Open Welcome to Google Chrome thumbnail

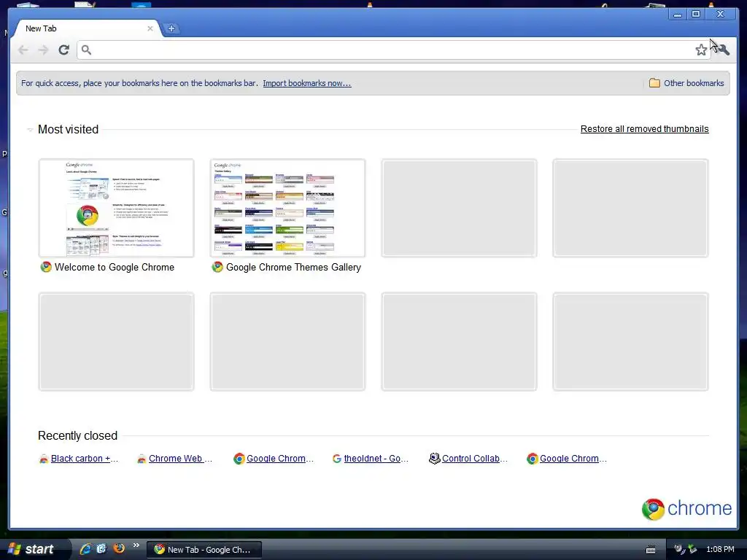[116, 208]
